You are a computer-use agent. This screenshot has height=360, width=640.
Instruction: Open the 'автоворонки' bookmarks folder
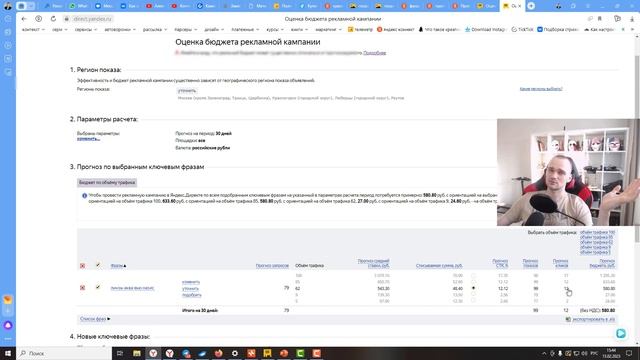pyautogui.click(x=120, y=29)
